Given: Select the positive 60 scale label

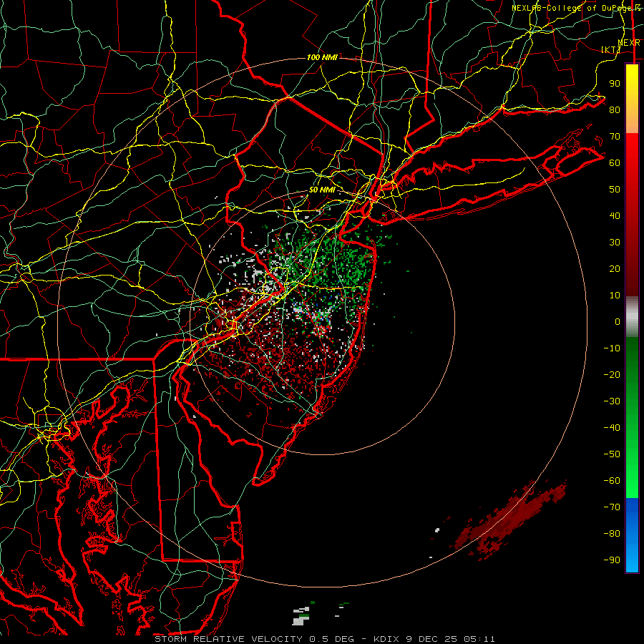Looking at the screenshot, I should pos(615,162).
